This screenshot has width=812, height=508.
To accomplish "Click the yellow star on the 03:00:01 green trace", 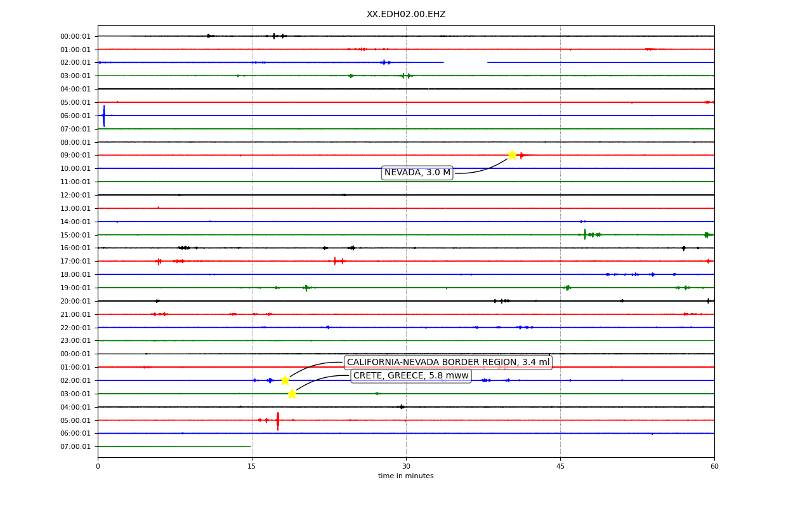I will coord(292,394).
